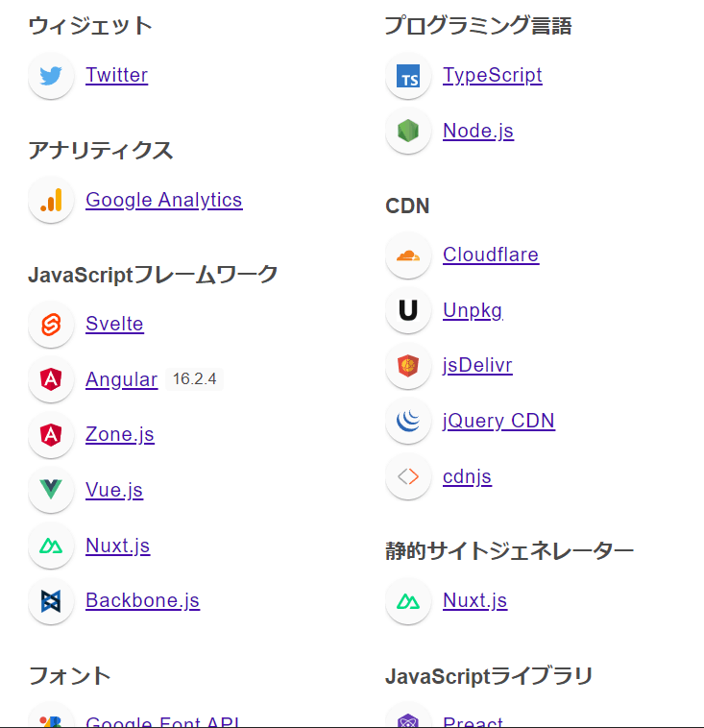Click the Unpkg U icon
The image size is (704, 728).
(408, 310)
